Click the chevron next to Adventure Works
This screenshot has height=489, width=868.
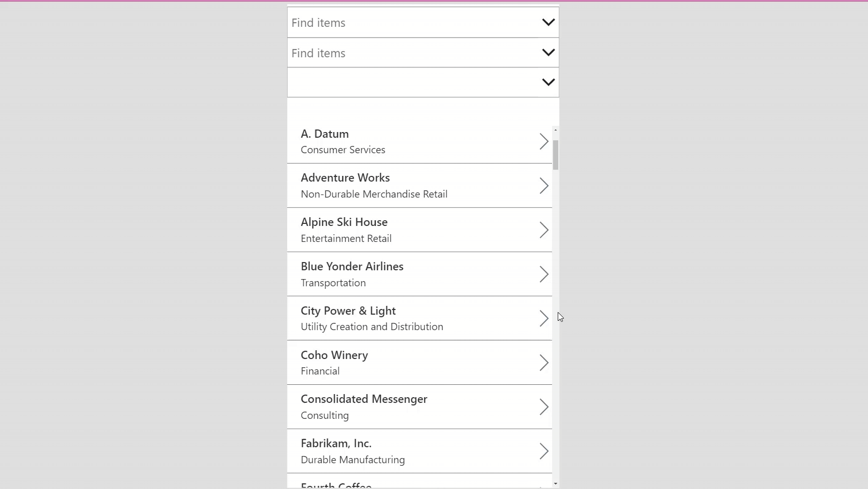(543, 186)
